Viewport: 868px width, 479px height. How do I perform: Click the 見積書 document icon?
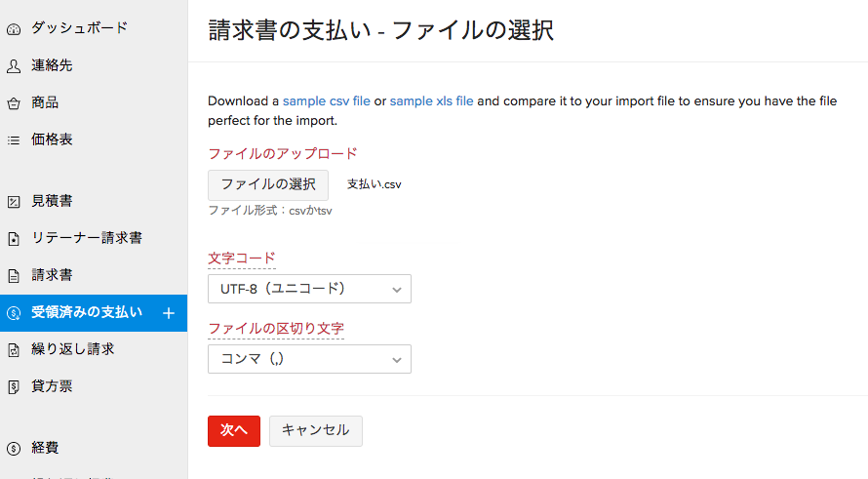point(14,202)
